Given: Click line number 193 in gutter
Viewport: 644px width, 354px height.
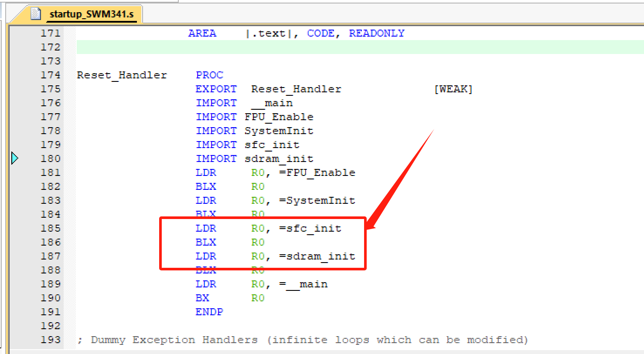Looking at the screenshot, I should coord(51,340).
